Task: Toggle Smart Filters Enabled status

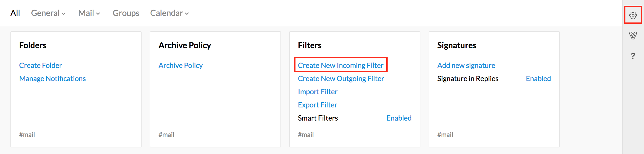Action: [399, 118]
